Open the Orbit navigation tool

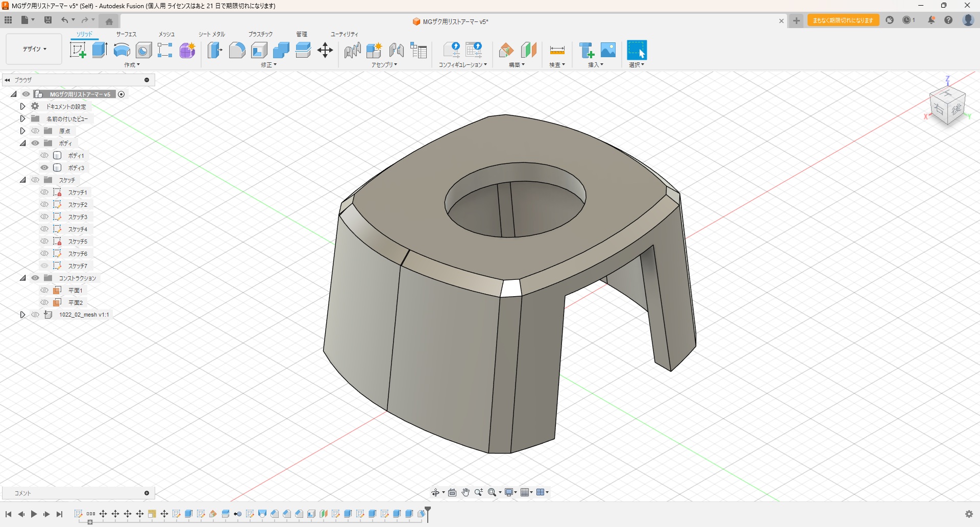point(435,492)
